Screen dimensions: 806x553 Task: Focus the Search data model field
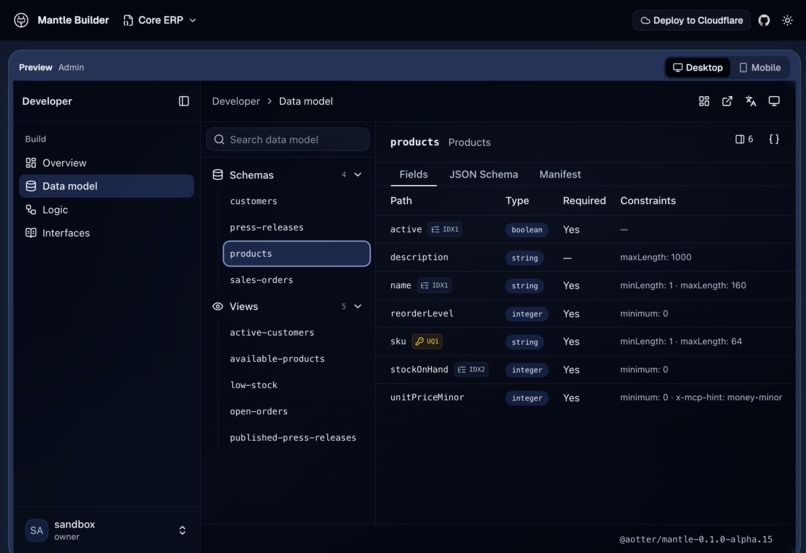coord(288,139)
